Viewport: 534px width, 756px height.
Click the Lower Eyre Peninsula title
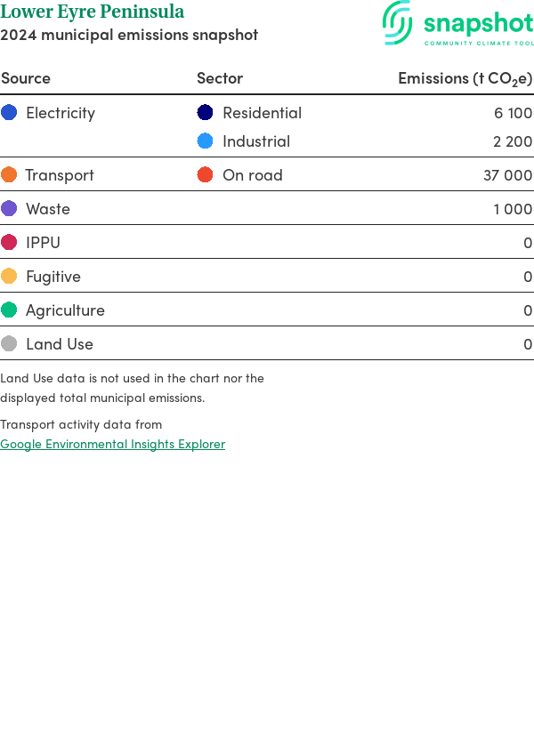pos(93,12)
